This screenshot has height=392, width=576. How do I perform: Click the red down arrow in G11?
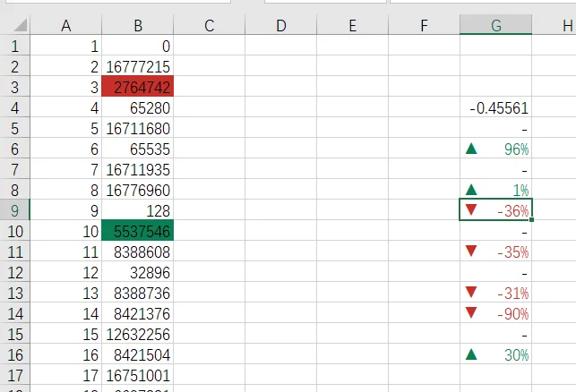tap(471, 251)
